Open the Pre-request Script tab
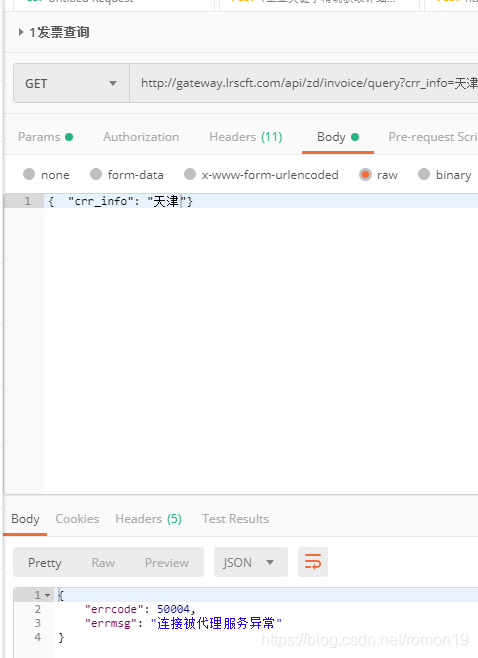Image resolution: width=478 pixels, height=658 pixels. pos(433,137)
